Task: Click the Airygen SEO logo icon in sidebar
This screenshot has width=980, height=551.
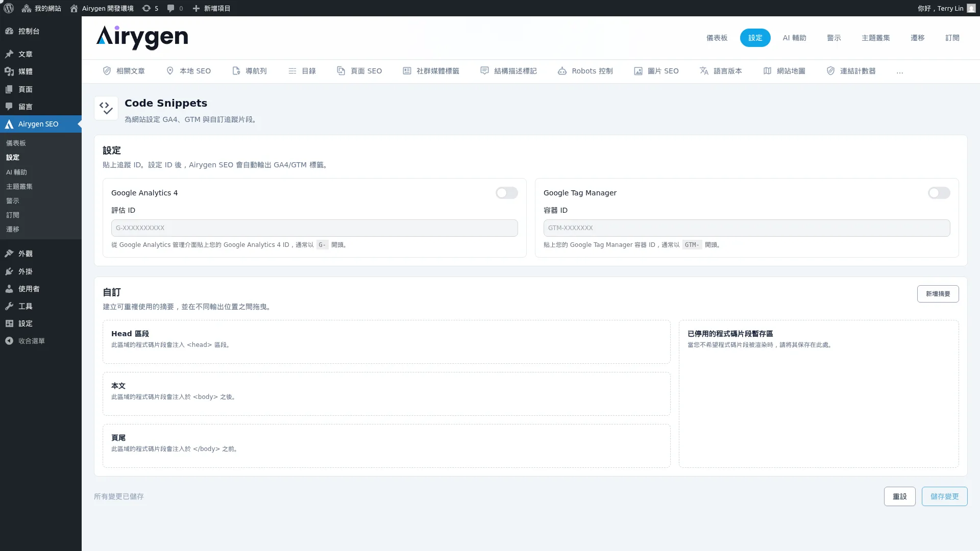Action: click(x=9, y=124)
